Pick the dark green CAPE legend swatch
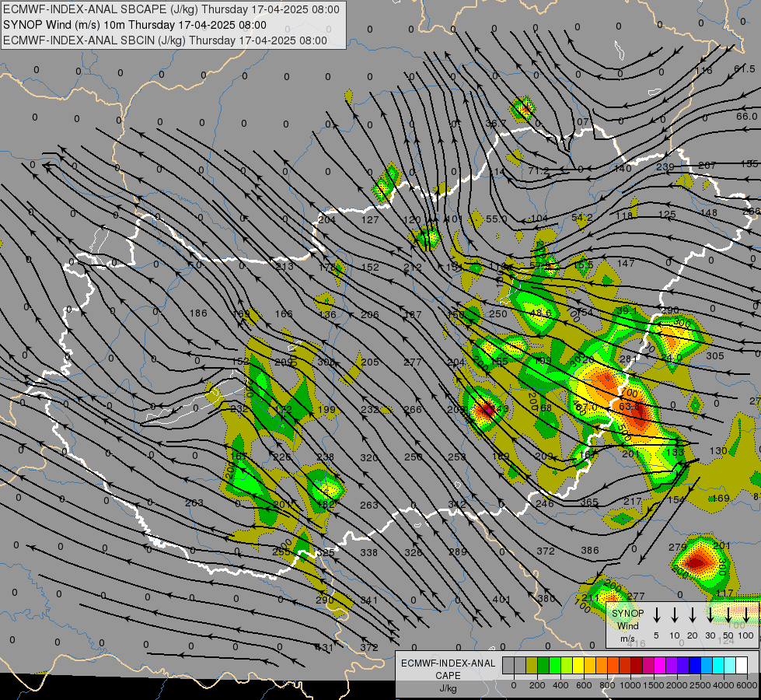Image resolution: width=761 pixels, height=700 pixels. [x=543, y=666]
